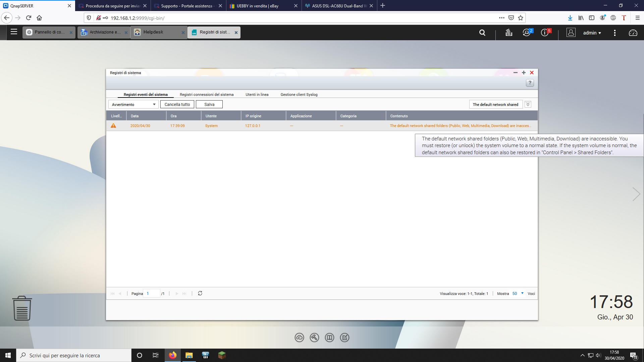Open event notifications icon with badge 5
The width and height of the screenshot is (644, 362).
click(x=545, y=33)
